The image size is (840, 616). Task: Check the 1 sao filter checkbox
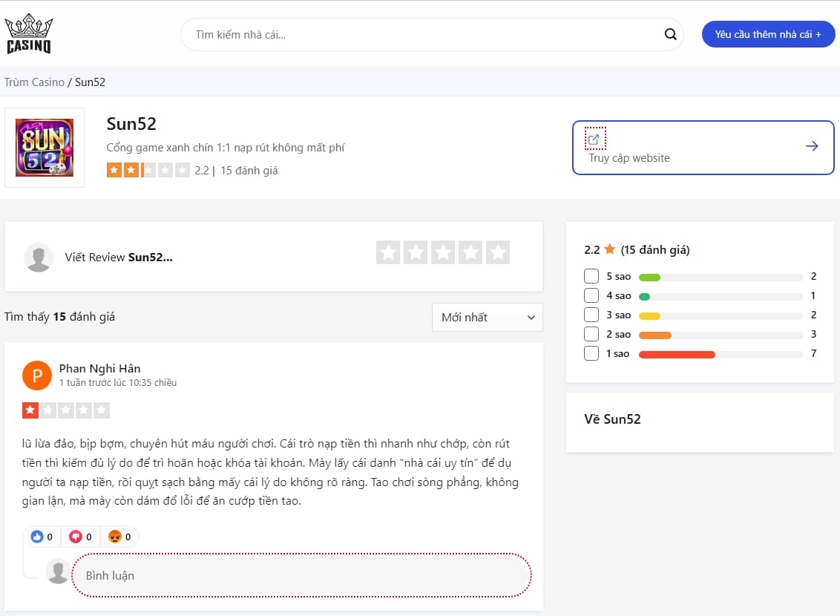tap(591, 353)
